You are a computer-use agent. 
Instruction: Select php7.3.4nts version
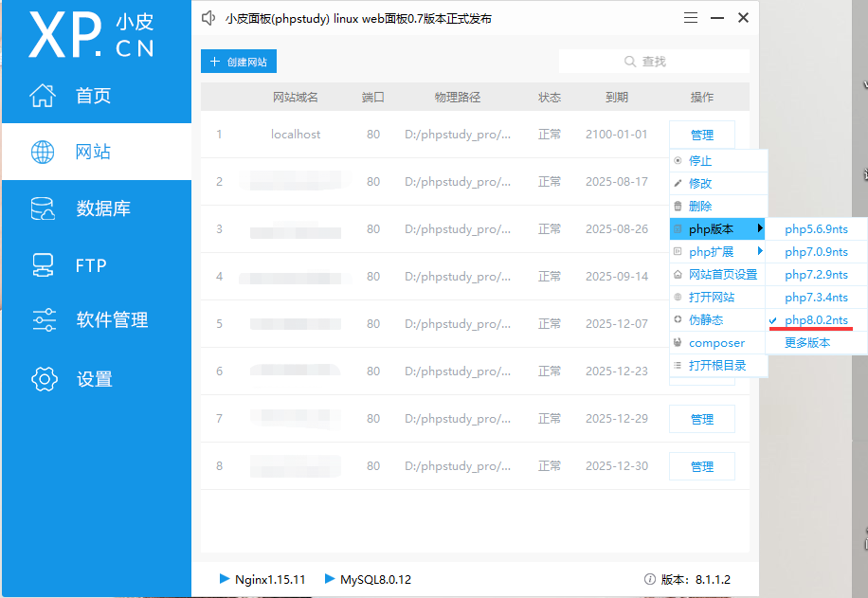coord(816,297)
